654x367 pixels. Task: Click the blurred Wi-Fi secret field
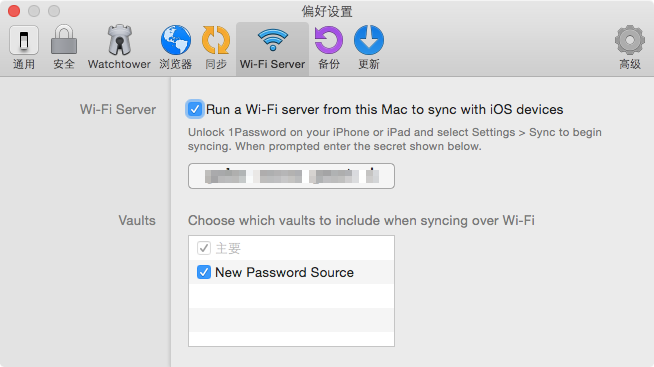pyautogui.click(x=291, y=176)
